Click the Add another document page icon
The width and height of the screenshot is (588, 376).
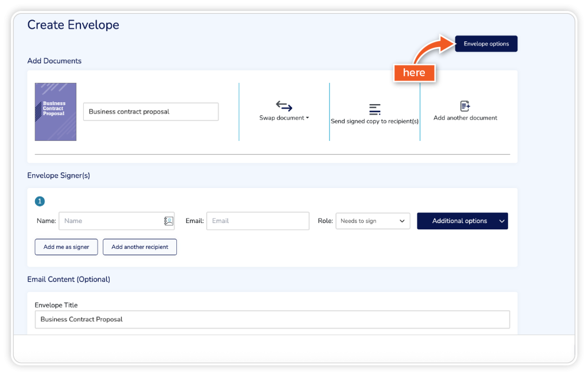(x=465, y=106)
